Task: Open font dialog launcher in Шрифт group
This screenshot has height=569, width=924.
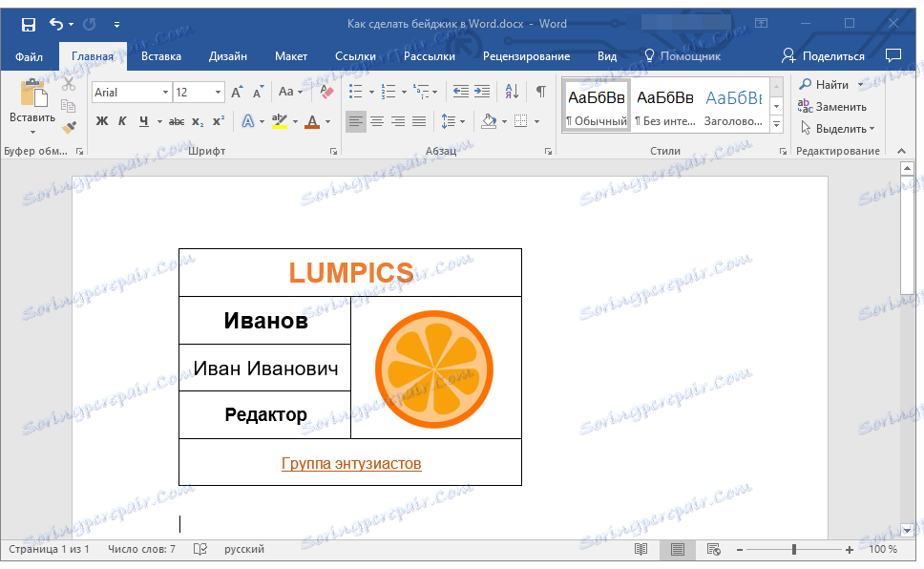Action: [333, 152]
